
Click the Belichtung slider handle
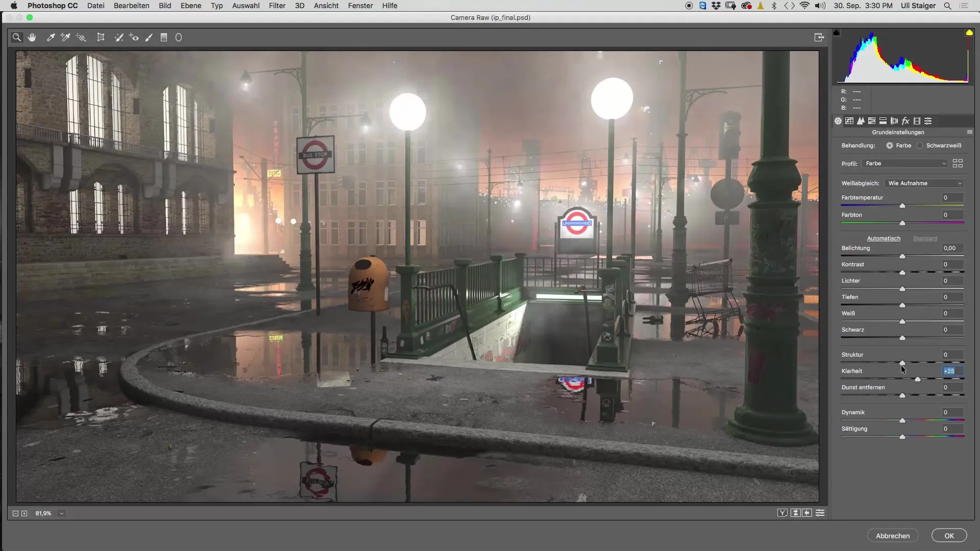pos(902,256)
